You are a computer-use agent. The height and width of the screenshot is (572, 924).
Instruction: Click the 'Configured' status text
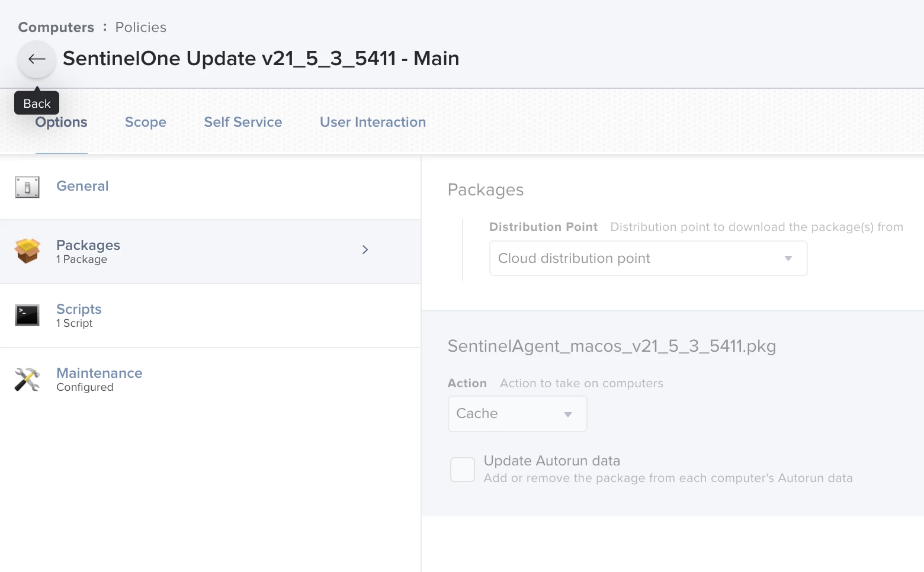point(85,387)
